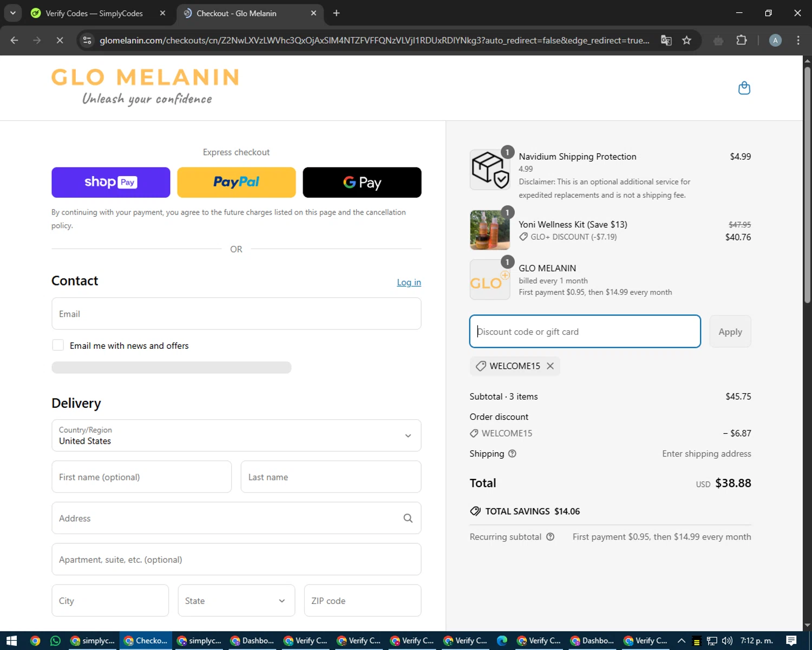View site information icon in address bar

[x=87, y=40]
